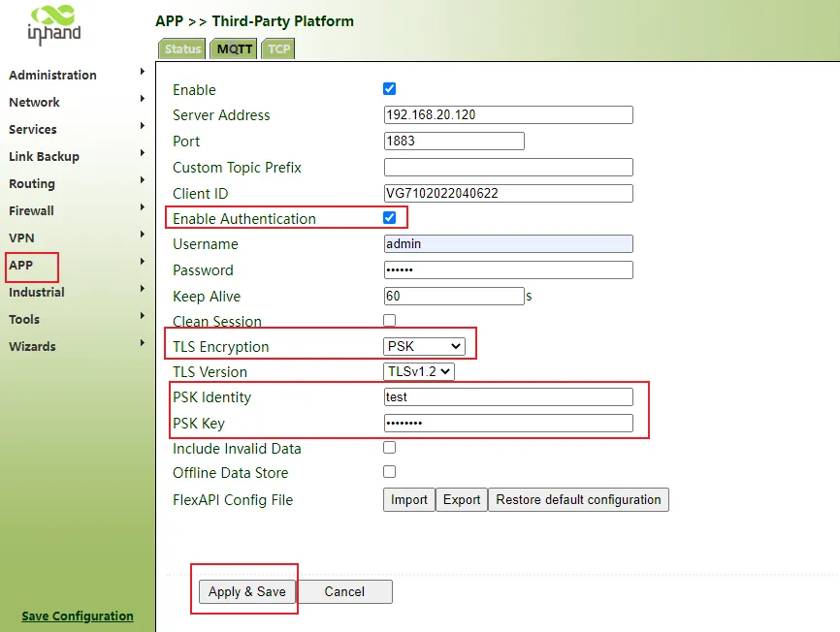Click the Port input field
840x632 pixels.
tap(454, 142)
